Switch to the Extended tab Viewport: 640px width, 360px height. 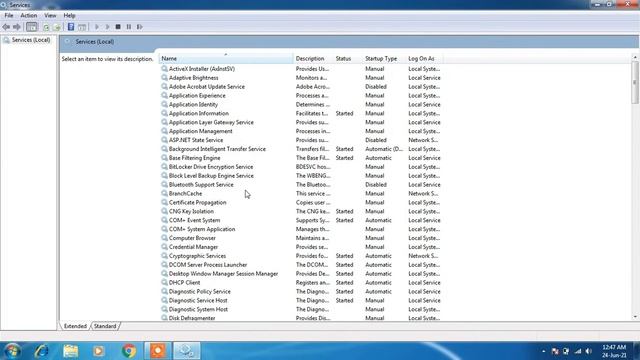[75, 326]
